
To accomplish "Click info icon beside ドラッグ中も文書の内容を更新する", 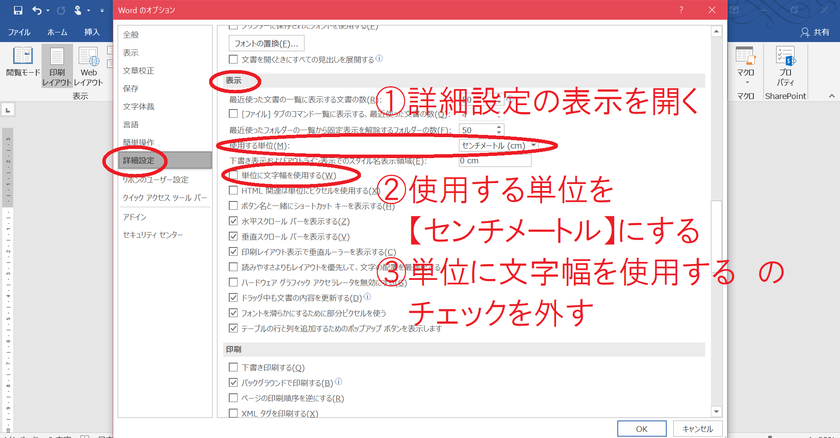I will 368,297.
